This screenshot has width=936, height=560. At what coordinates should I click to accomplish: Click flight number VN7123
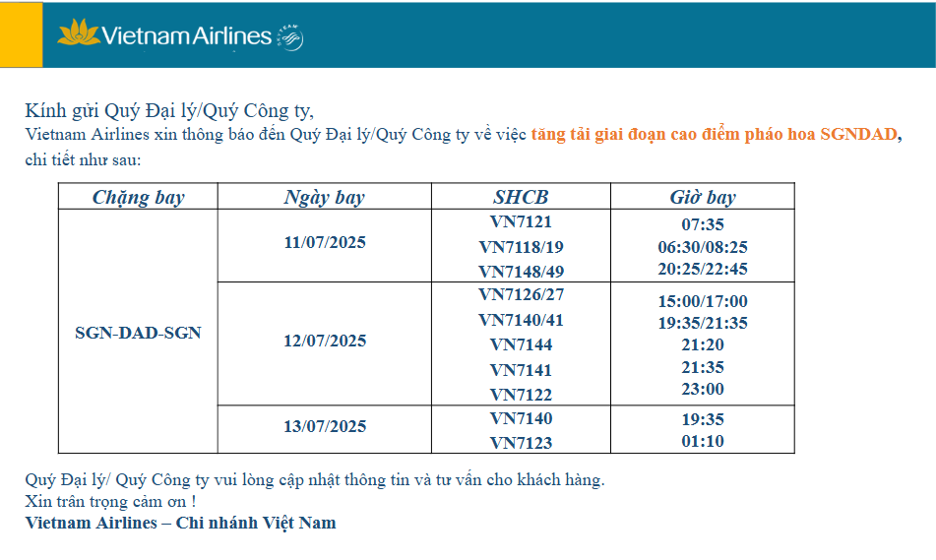(x=521, y=443)
